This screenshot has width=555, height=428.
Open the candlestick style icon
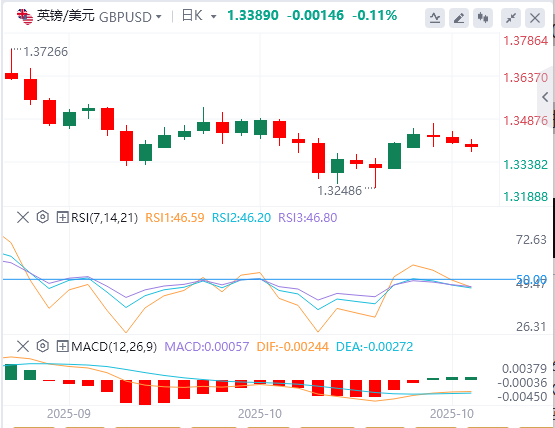pos(483,18)
